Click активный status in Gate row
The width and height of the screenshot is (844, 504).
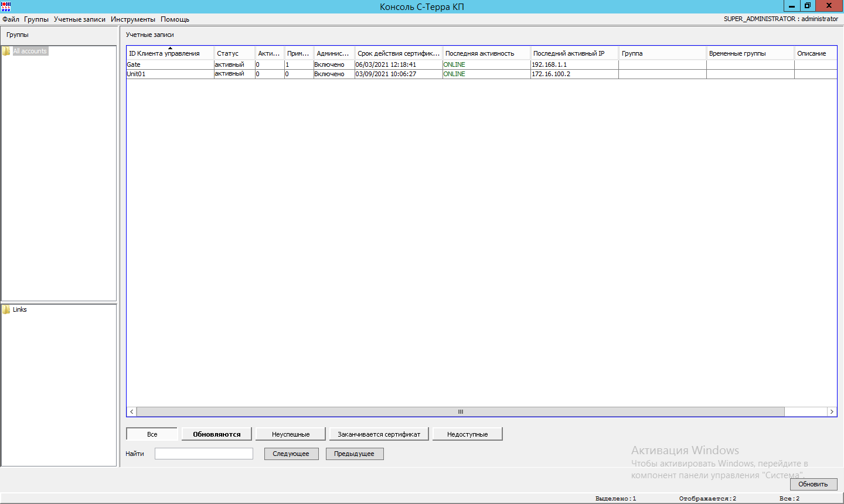[x=234, y=64]
